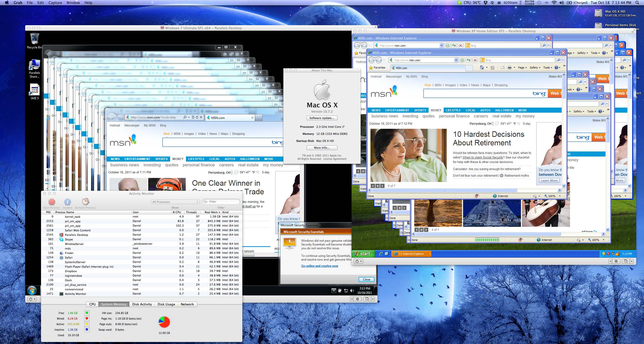
Task: Click popup blocker icon in front XP IE status bar
Action: click(476, 196)
